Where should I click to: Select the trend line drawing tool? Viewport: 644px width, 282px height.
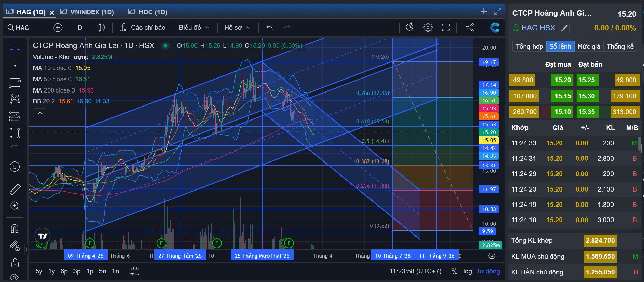point(15,66)
